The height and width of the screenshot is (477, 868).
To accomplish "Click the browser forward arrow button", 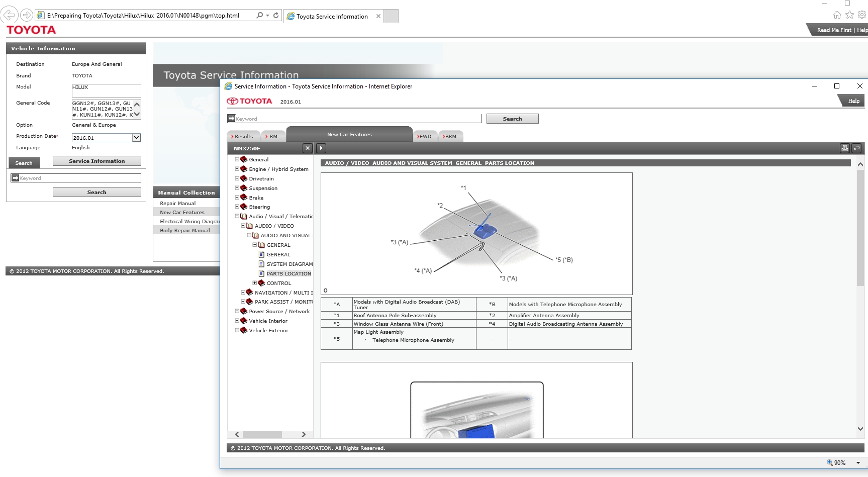I will [27, 16].
